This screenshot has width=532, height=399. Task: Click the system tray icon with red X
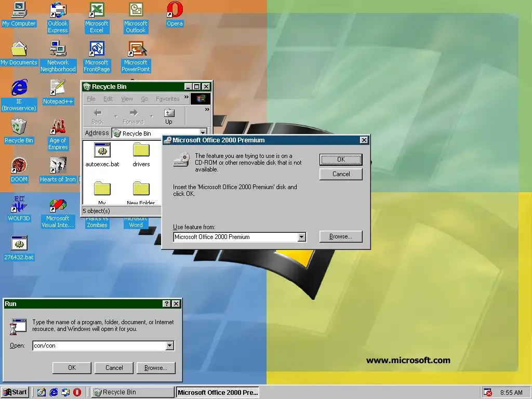coord(487,393)
